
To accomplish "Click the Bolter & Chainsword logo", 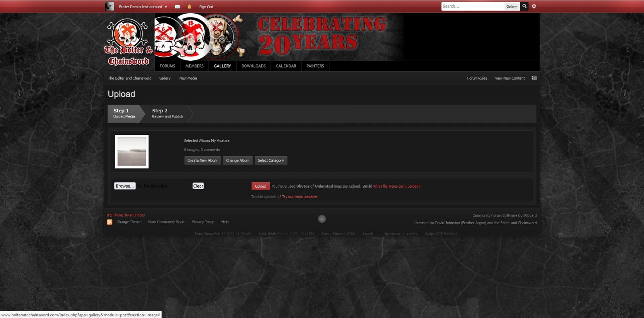I will 129,42.
